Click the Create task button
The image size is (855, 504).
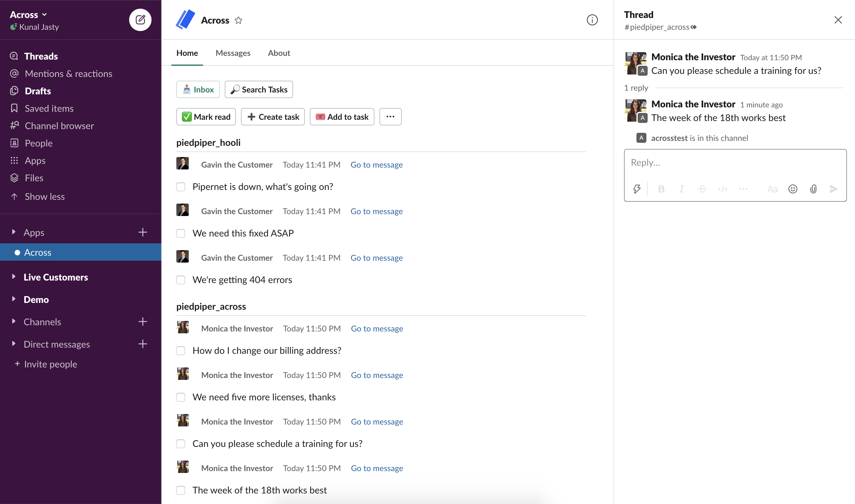point(273,117)
